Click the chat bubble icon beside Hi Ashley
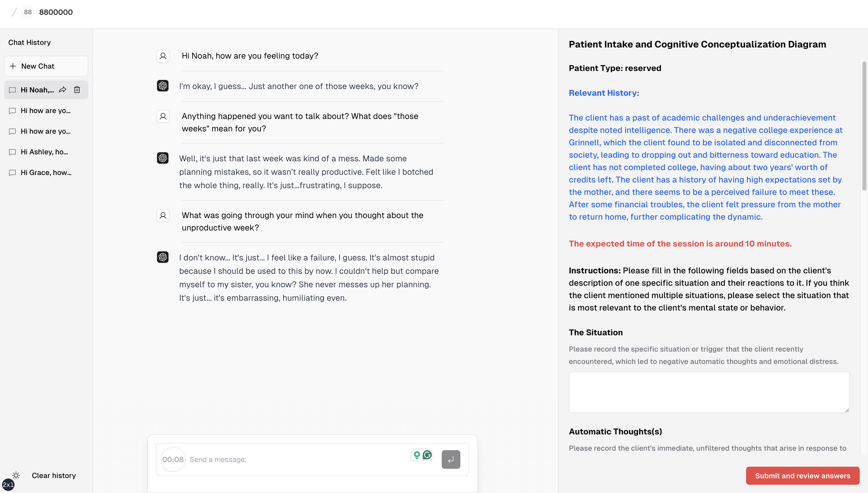The width and height of the screenshot is (868, 493). point(13,152)
